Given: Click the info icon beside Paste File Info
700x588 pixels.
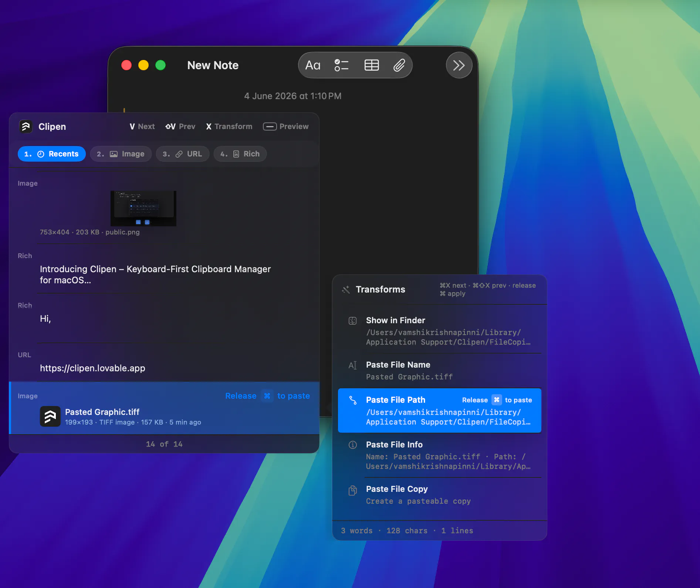Looking at the screenshot, I should tap(353, 445).
